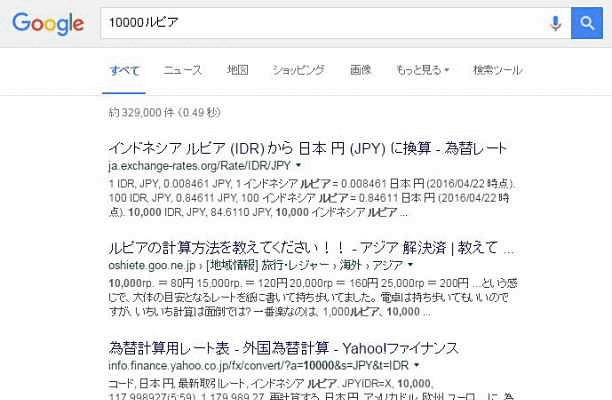Switch to the 画像 tab
Viewport: 612px width, 400px height.
[360, 70]
